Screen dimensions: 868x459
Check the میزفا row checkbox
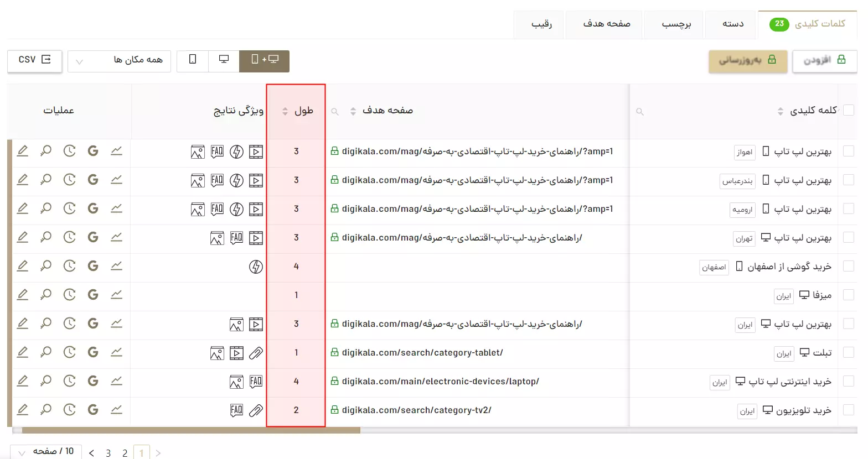(848, 295)
